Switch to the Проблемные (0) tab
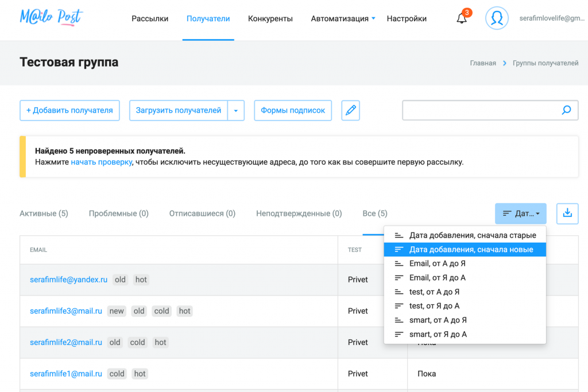 pyautogui.click(x=118, y=214)
